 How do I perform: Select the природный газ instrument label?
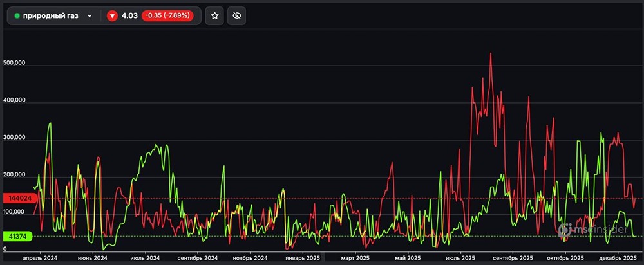pyautogui.click(x=50, y=16)
